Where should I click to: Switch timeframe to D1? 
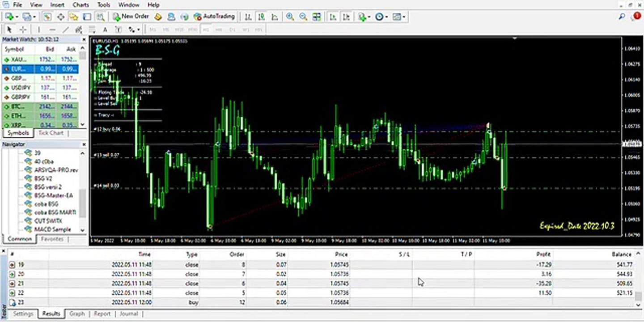tap(232, 30)
